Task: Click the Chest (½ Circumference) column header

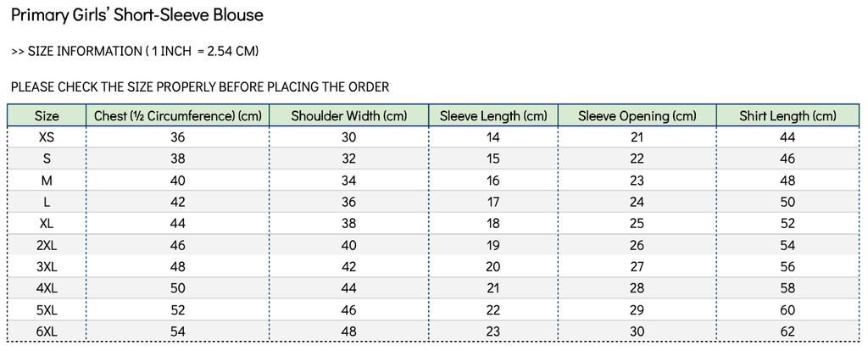Action: [x=177, y=115]
